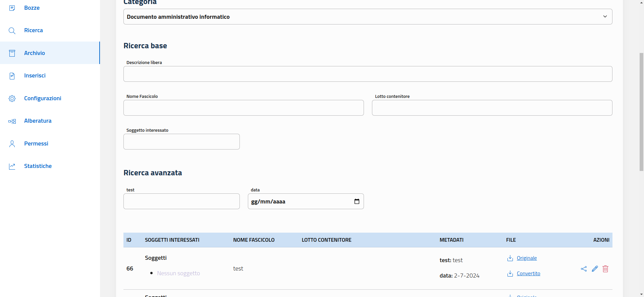Focus the Nome Fascicolo input field
This screenshot has width=644, height=297.
tap(244, 108)
